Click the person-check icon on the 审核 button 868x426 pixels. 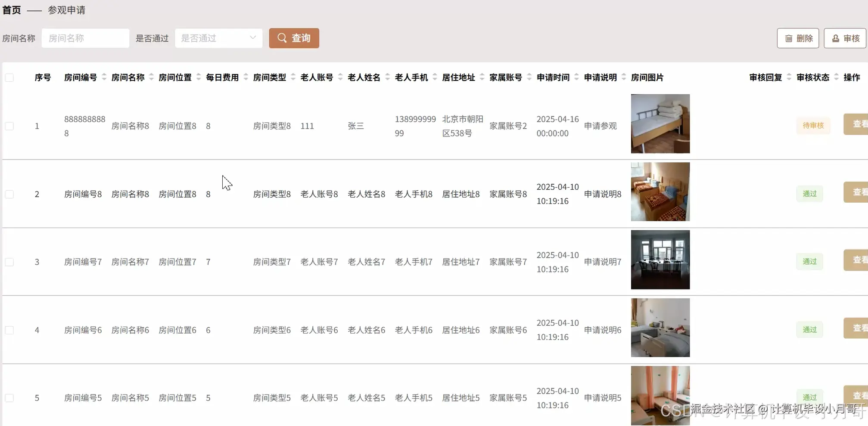(836, 38)
